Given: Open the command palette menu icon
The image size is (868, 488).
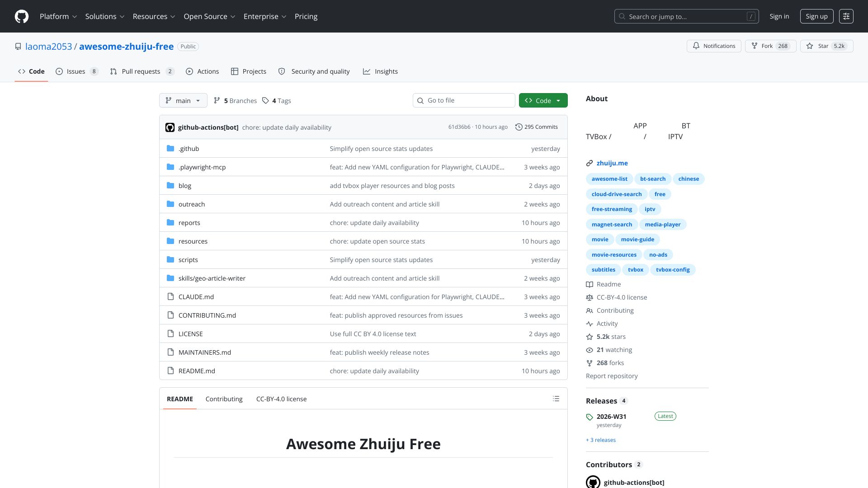Looking at the screenshot, I should coord(846,16).
